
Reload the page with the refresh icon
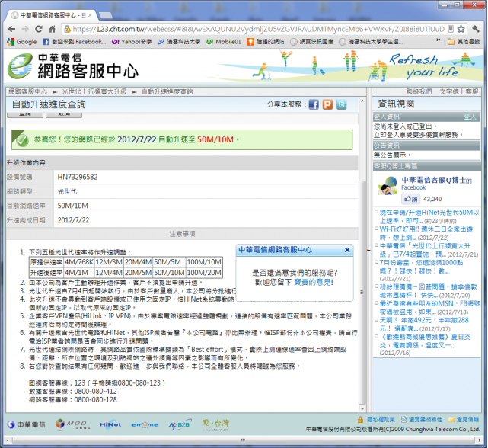point(39,29)
